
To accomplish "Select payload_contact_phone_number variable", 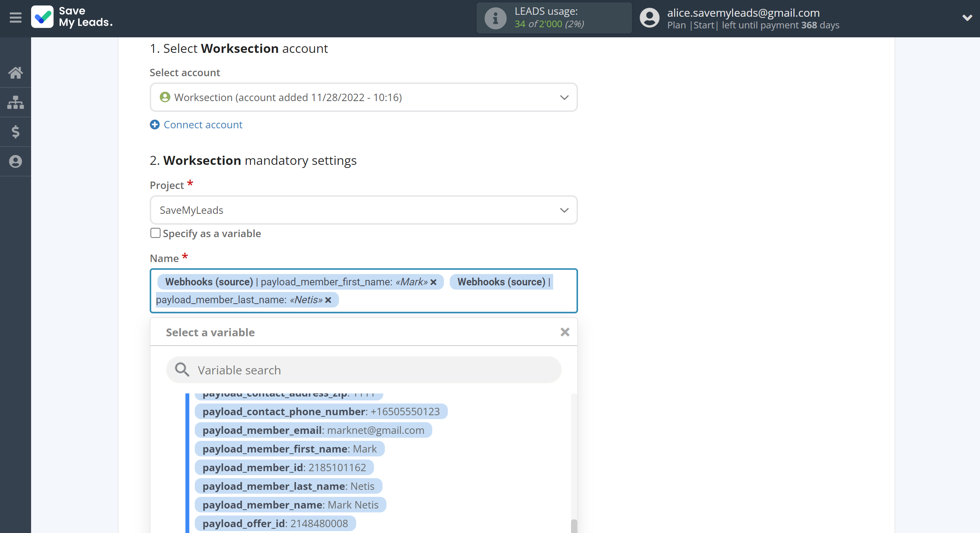I will click(x=321, y=411).
